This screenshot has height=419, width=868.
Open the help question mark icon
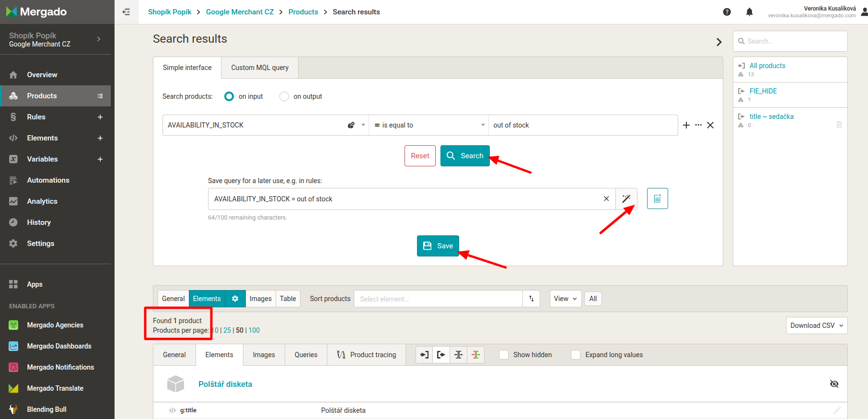727,12
